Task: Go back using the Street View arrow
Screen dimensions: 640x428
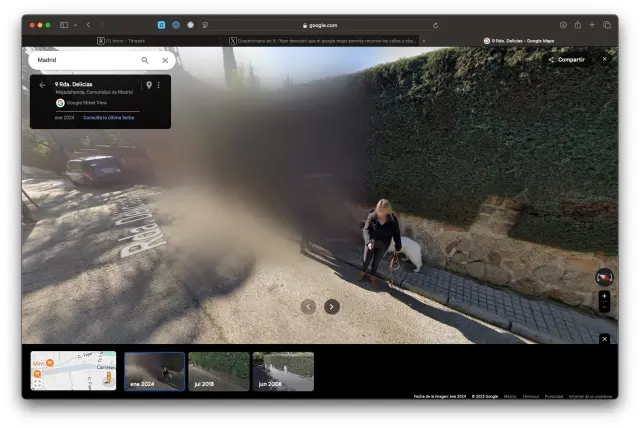Action: (x=42, y=85)
